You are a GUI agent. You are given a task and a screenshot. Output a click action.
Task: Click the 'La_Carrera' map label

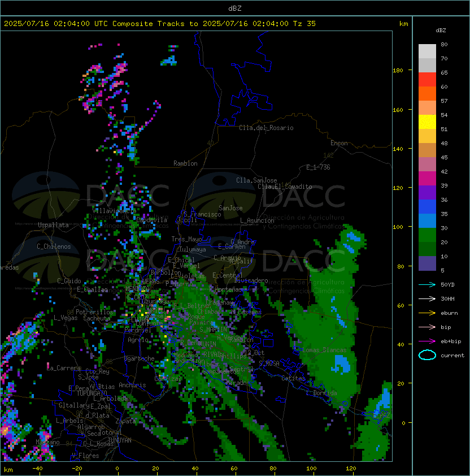[64, 368]
